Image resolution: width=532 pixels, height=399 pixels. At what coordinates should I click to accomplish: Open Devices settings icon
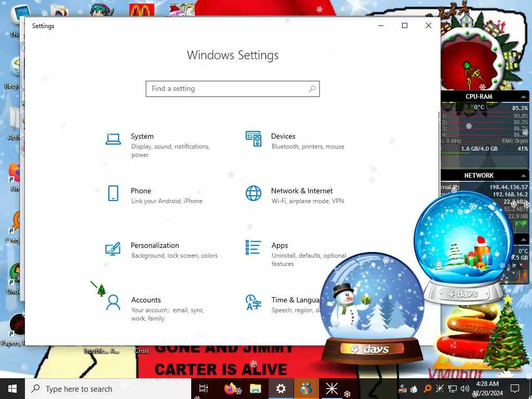[254, 139]
